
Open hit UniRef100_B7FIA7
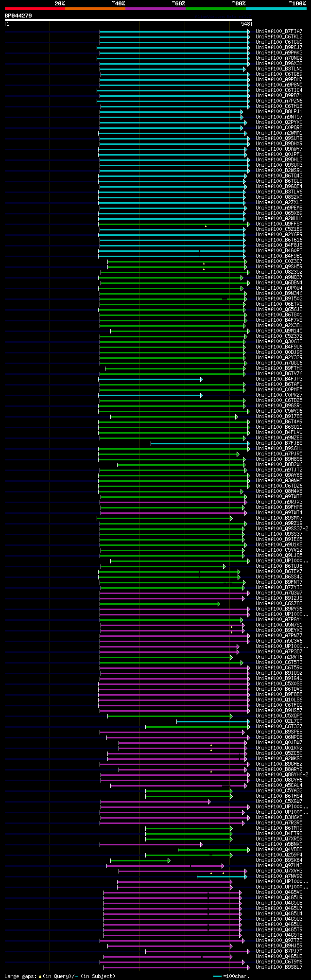click(279, 31)
